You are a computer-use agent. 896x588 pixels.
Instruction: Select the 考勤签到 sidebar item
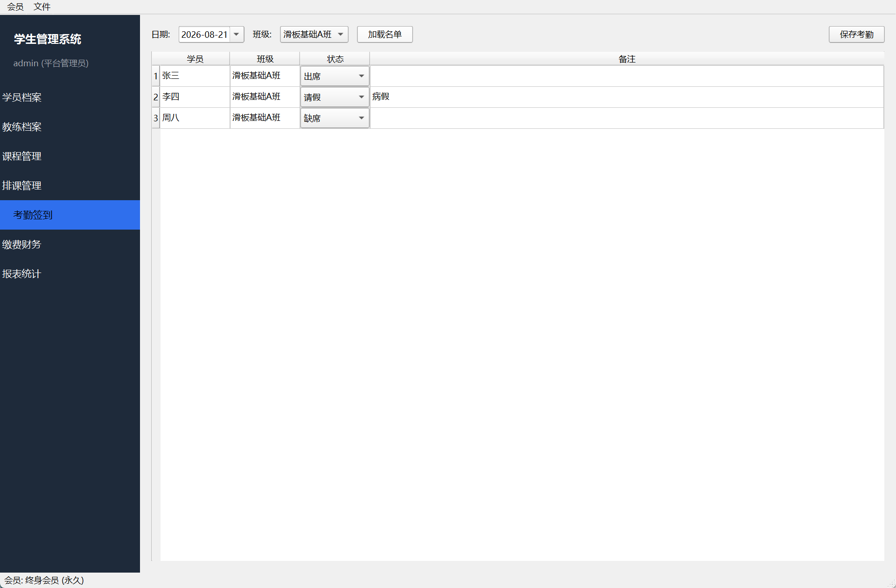coord(70,215)
